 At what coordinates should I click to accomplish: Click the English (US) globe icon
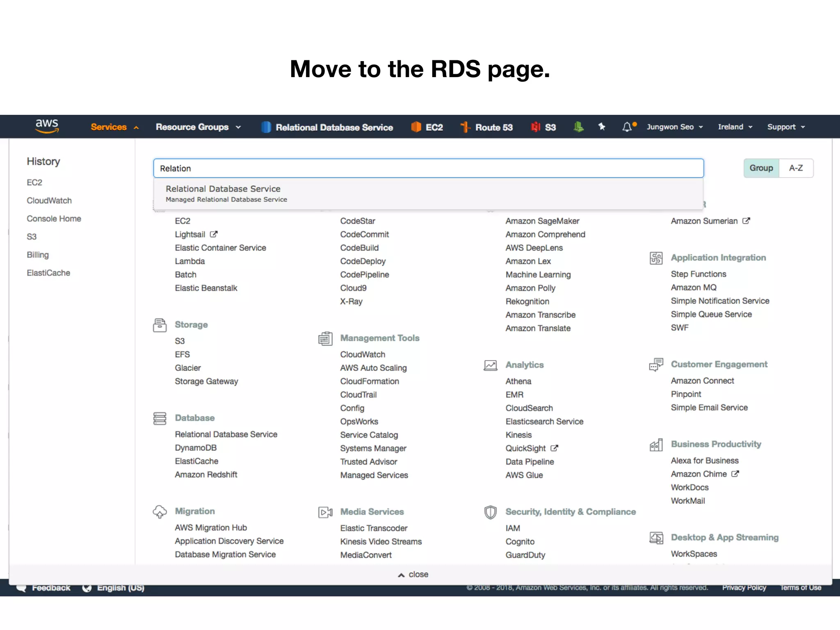click(87, 588)
